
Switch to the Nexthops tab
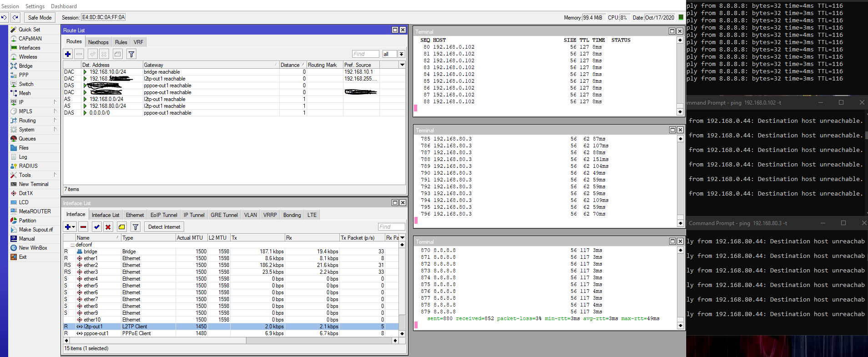point(98,42)
